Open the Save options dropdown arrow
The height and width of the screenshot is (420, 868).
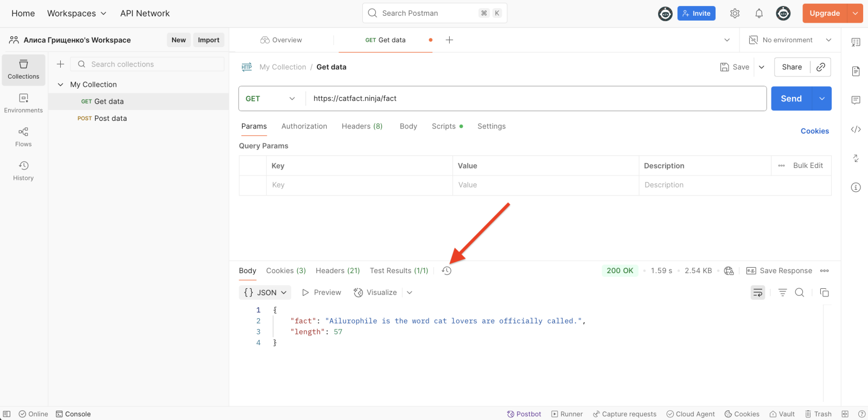pos(762,67)
